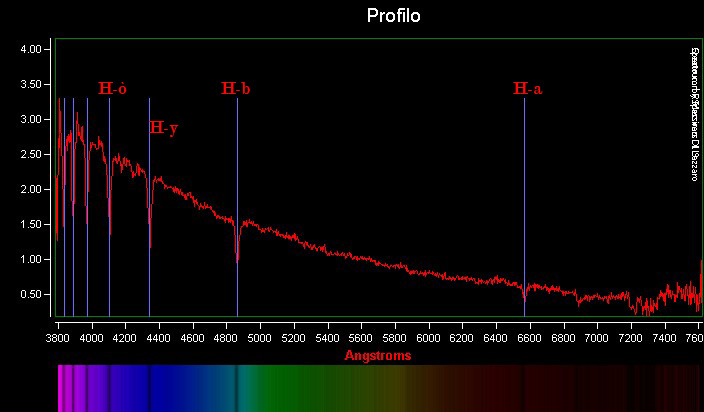Select the H-a line label

point(528,89)
